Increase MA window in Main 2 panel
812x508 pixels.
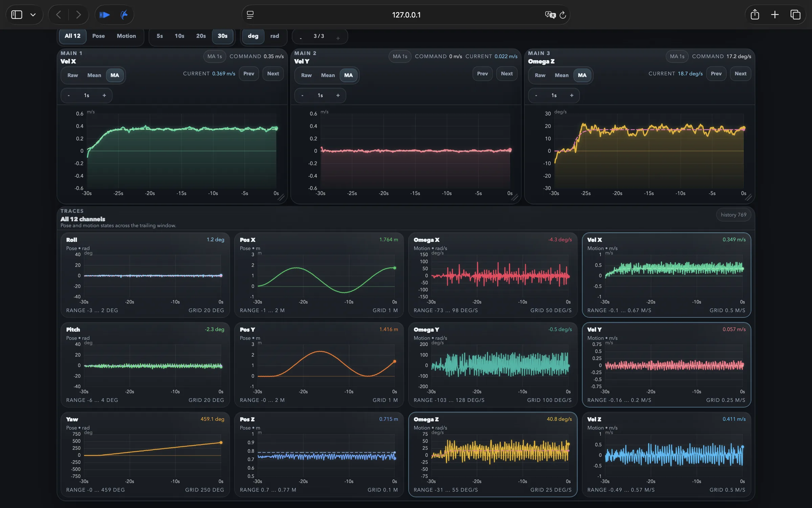pyautogui.click(x=338, y=96)
